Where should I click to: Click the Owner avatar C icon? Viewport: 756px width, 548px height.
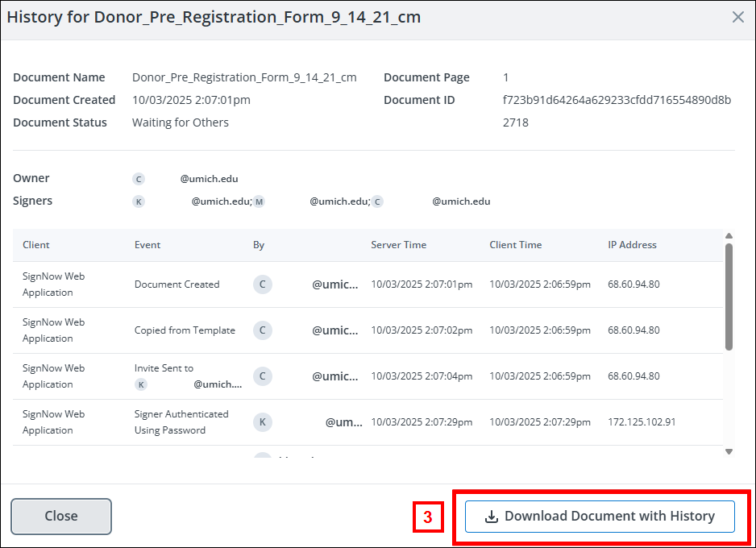[139, 179]
